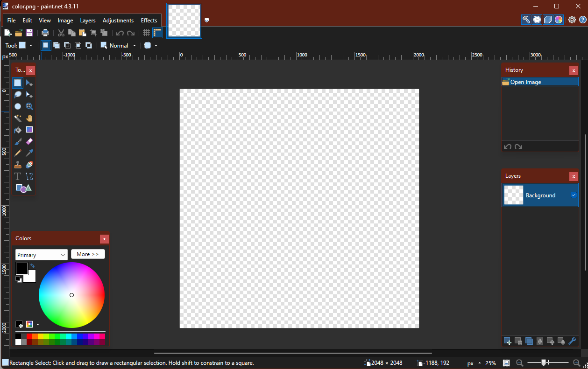
Task: Open the Layers menu
Action: [x=88, y=21]
